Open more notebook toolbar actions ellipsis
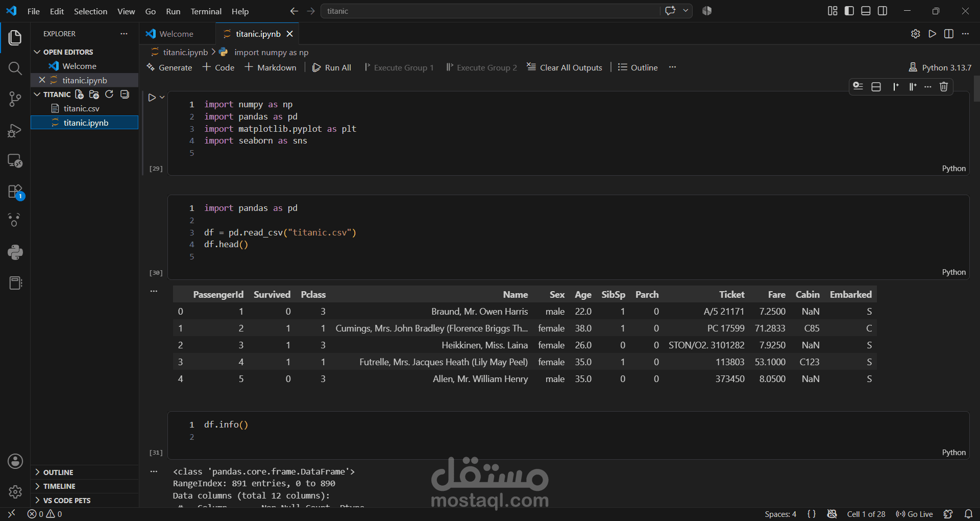Screen dimensions: 980x521 (x=673, y=67)
